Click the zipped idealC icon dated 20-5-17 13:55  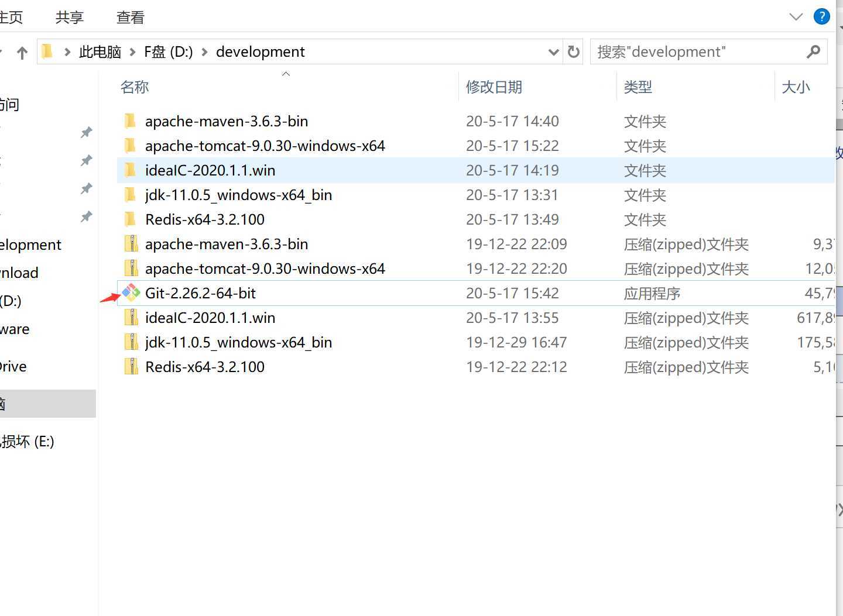point(131,318)
